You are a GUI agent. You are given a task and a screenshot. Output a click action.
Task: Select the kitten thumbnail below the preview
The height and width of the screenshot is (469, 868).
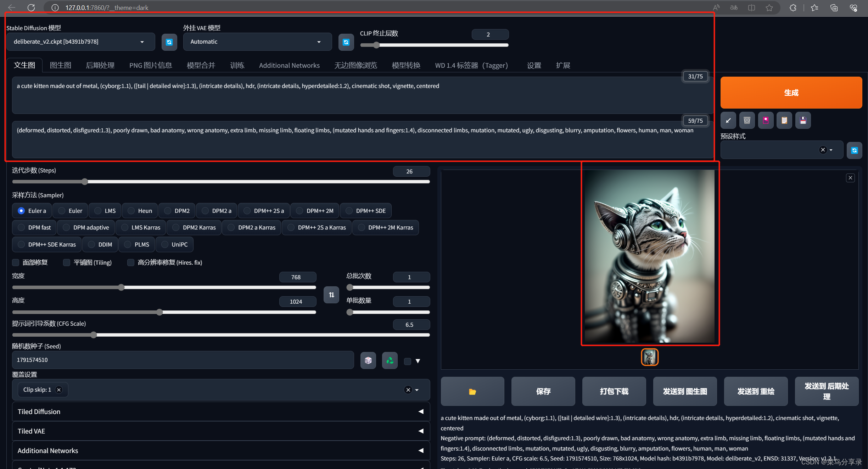click(649, 357)
